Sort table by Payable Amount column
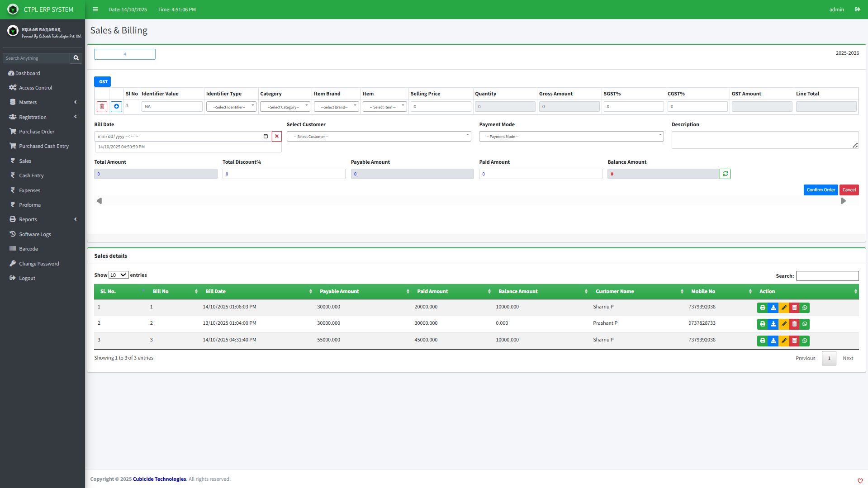Image resolution: width=868 pixels, height=488 pixels. [339, 292]
